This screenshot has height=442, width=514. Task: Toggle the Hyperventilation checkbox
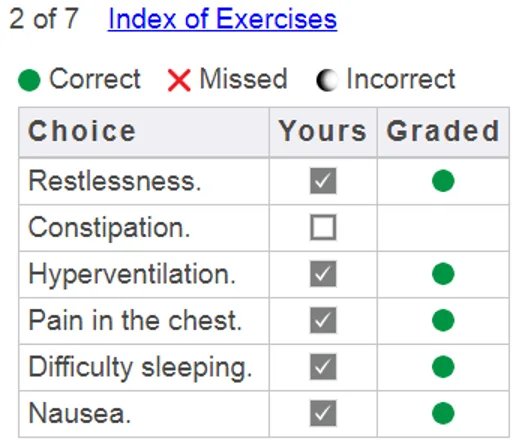pos(323,274)
